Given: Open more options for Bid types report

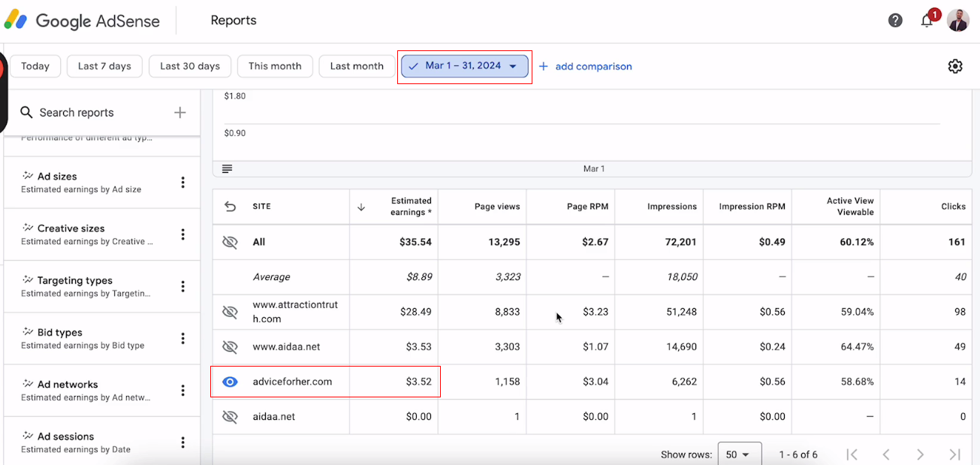Looking at the screenshot, I should (182, 338).
